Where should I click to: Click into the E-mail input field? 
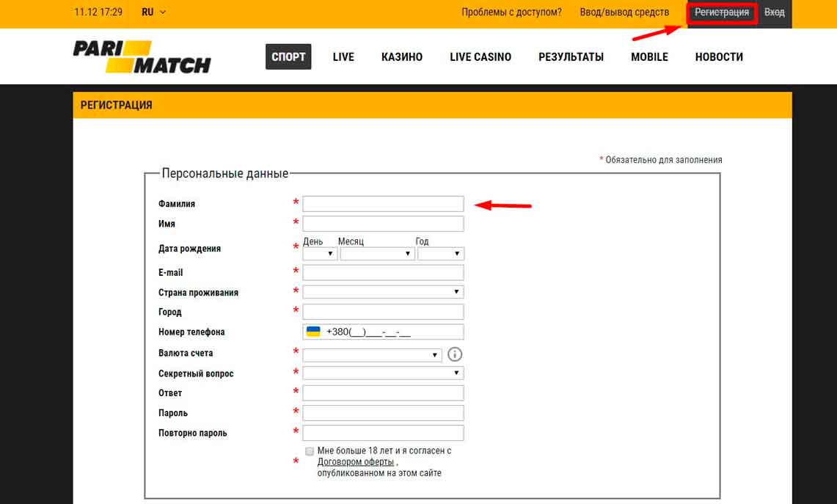tap(383, 272)
